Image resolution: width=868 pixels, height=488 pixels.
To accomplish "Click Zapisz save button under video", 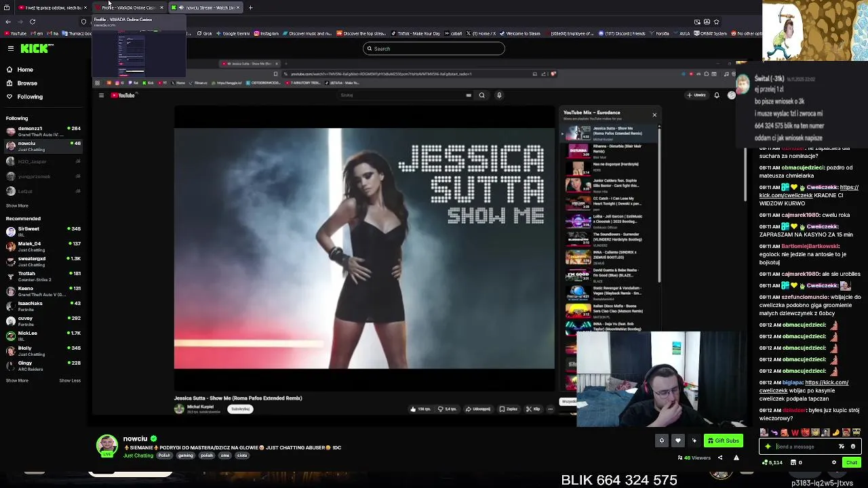I will pos(509,409).
